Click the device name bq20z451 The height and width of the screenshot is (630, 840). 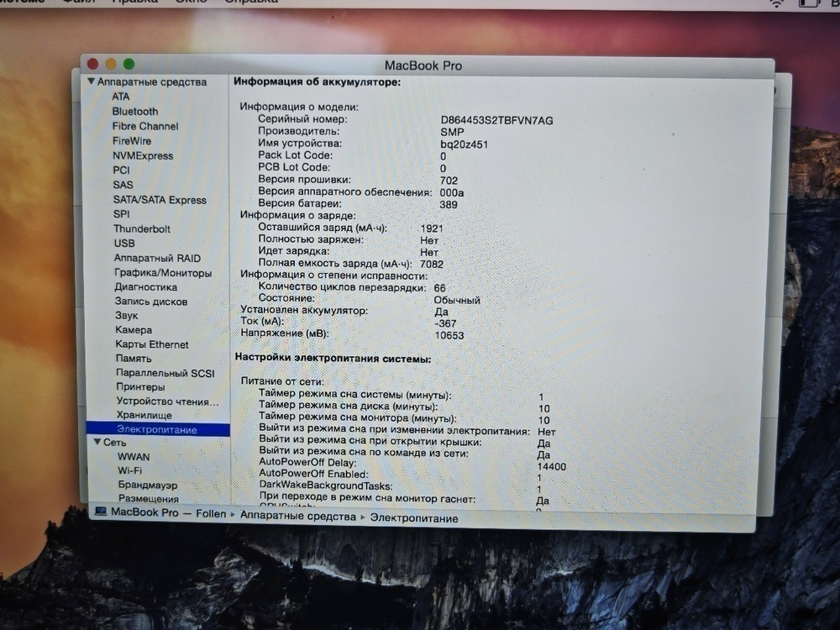click(x=464, y=144)
